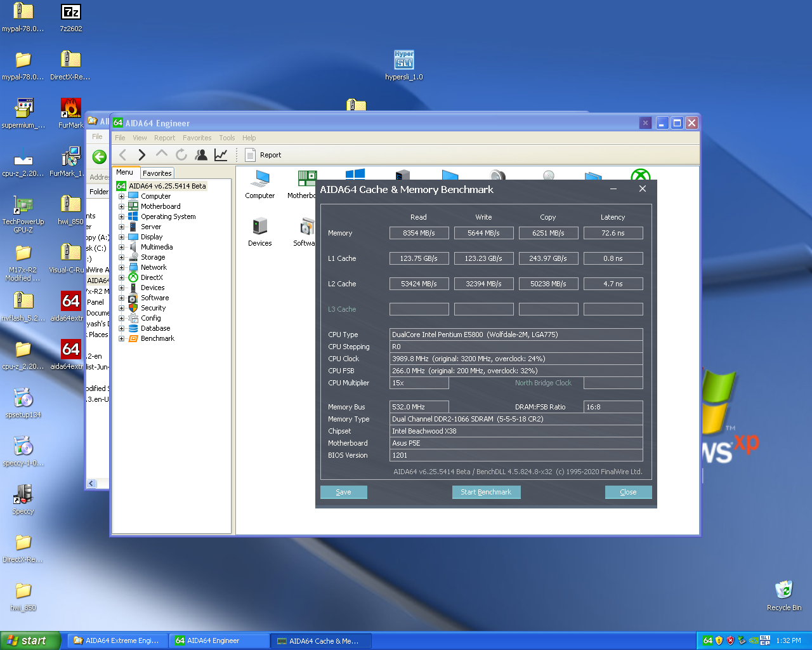812x650 pixels.
Task: Expand the Multimedia tree node
Action: [121, 247]
